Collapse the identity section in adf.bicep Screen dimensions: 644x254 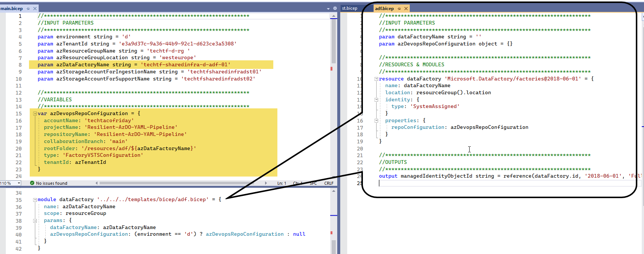(376, 100)
